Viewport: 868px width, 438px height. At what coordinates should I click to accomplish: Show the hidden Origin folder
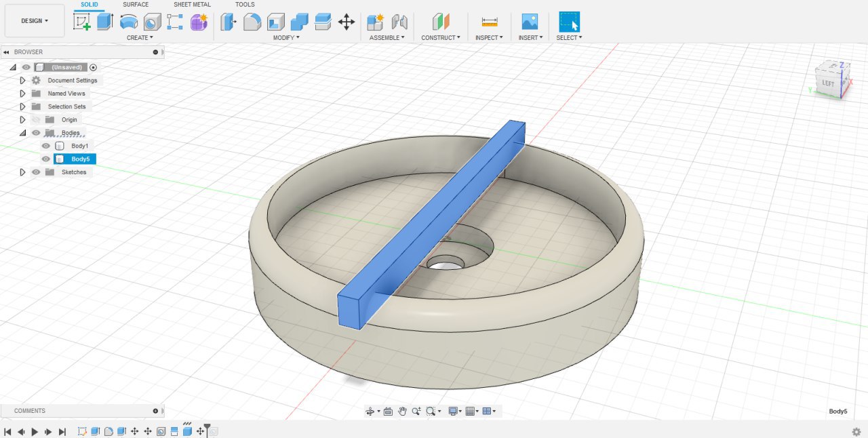point(36,119)
